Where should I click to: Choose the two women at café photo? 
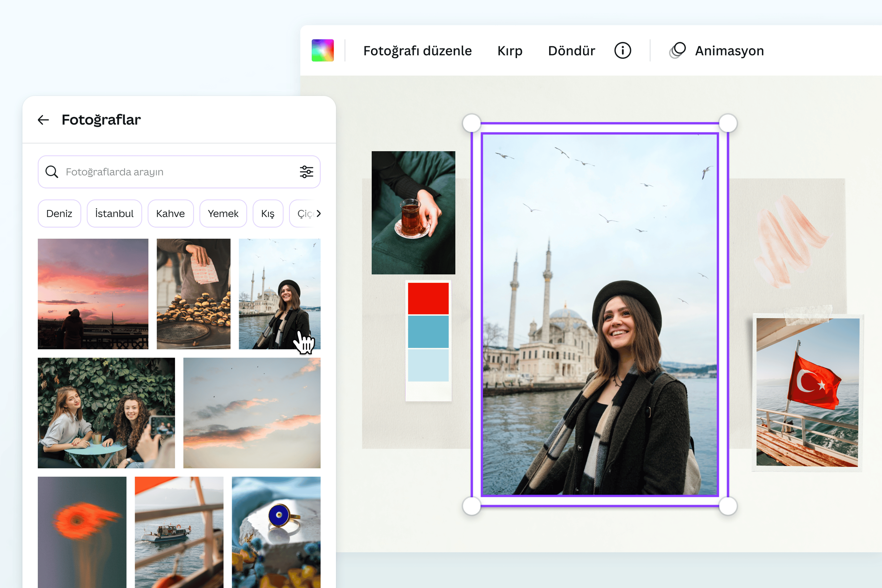click(106, 413)
